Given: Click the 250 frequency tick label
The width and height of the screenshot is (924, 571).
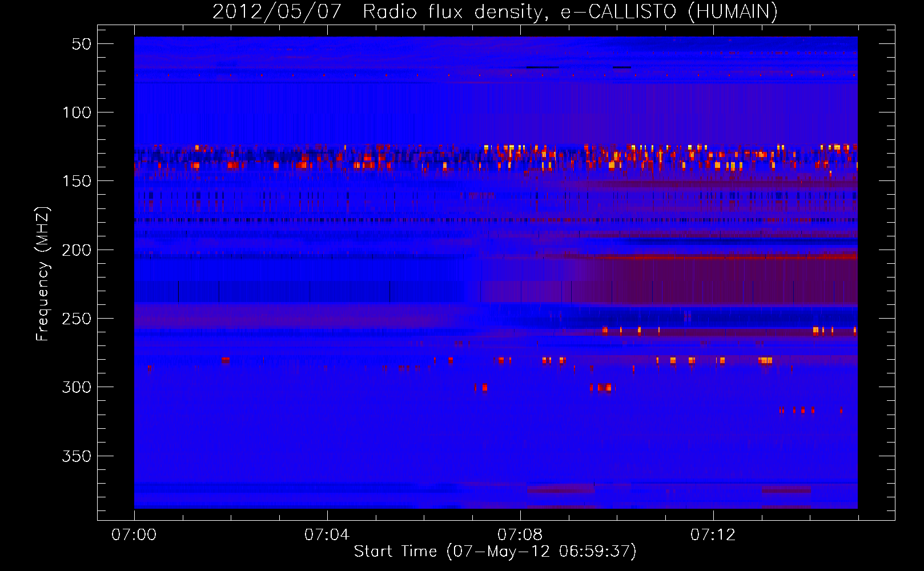Looking at the screenshot, I should coord(77,319).
